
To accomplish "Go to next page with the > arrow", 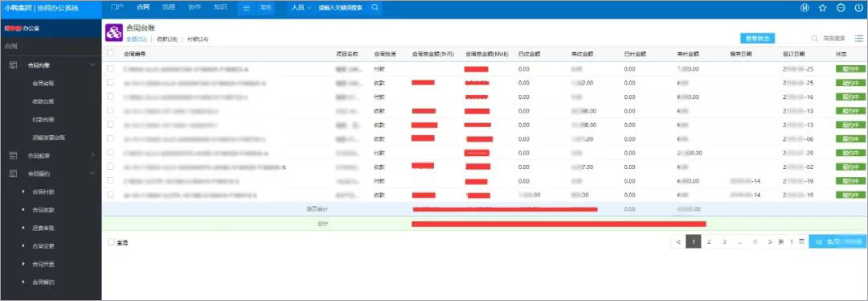I will pyautogui.click(x=770, y=241).
